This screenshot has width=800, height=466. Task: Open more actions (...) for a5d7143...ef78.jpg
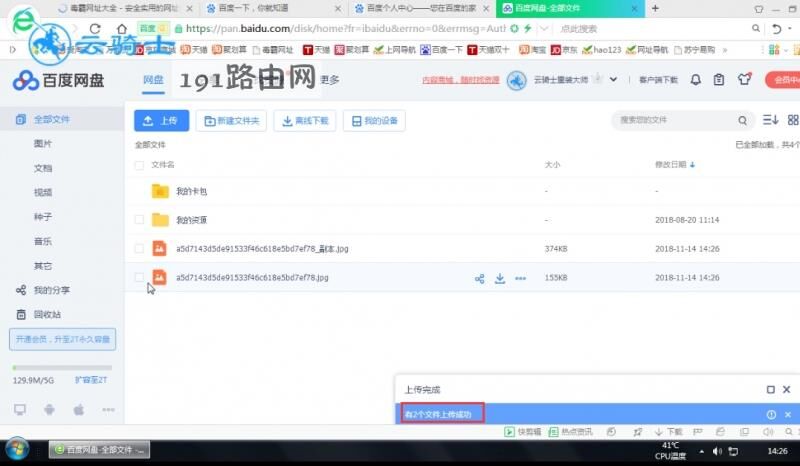click(x=520, y=278)
